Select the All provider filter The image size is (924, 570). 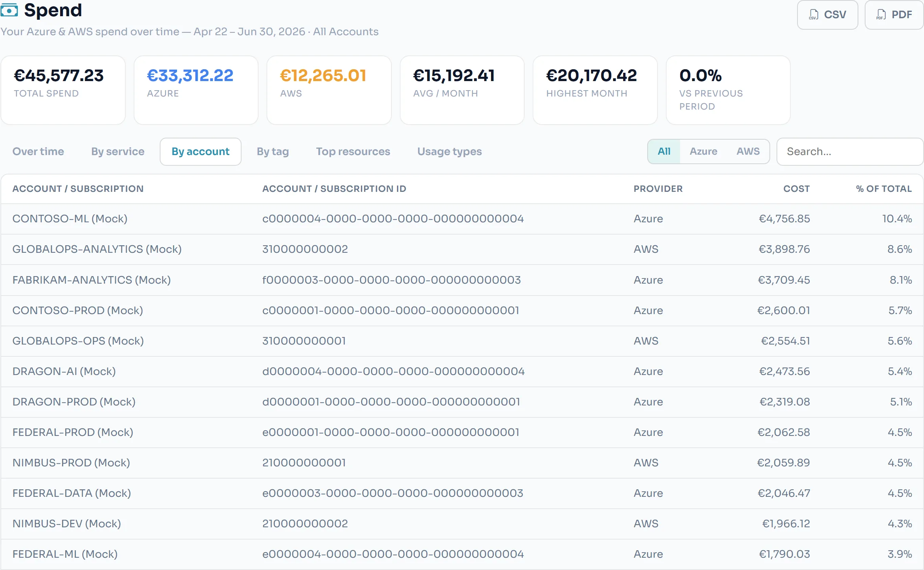[x=664, y=151]
